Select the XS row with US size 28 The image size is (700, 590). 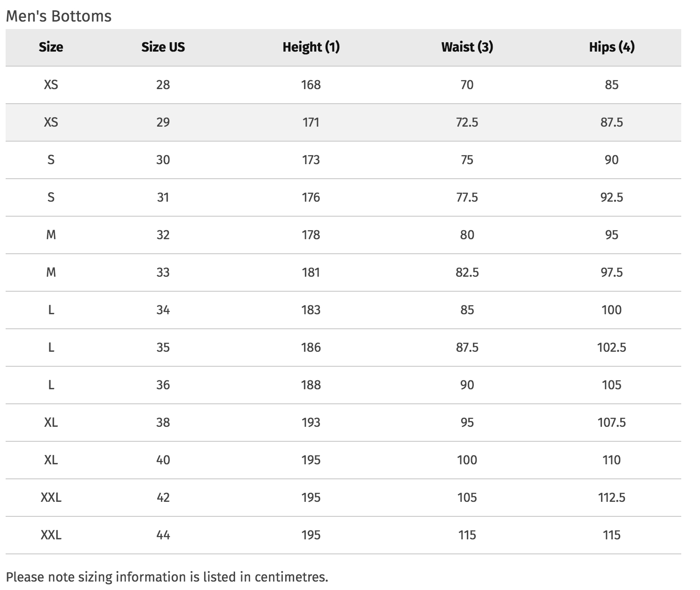pyautogui.click(x=343, y=85)
